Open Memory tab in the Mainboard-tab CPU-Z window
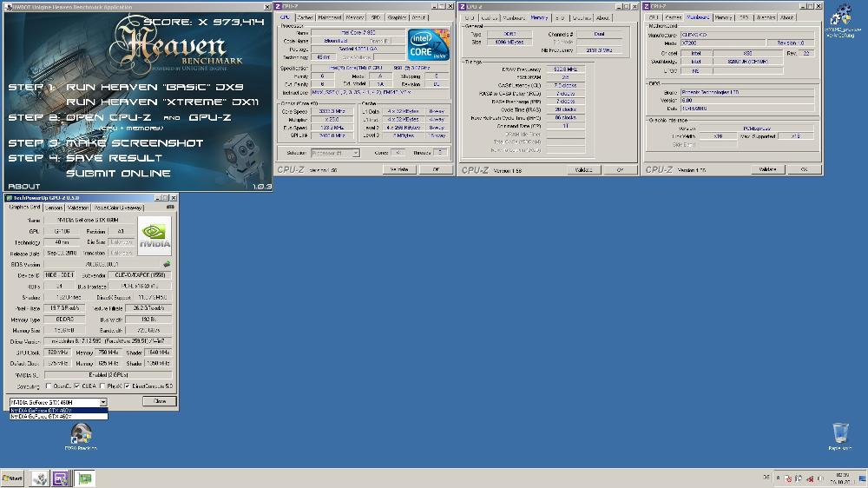 tap(723, 17)
